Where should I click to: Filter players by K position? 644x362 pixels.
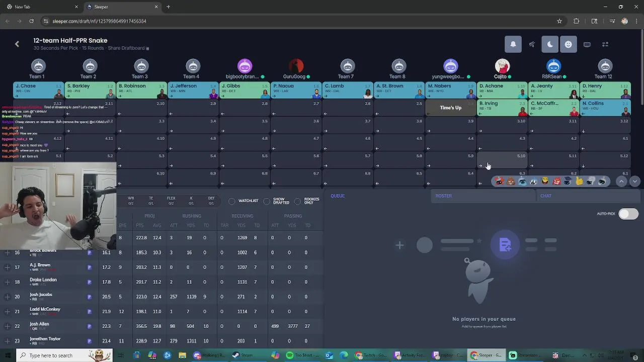(x=191, y=201)
